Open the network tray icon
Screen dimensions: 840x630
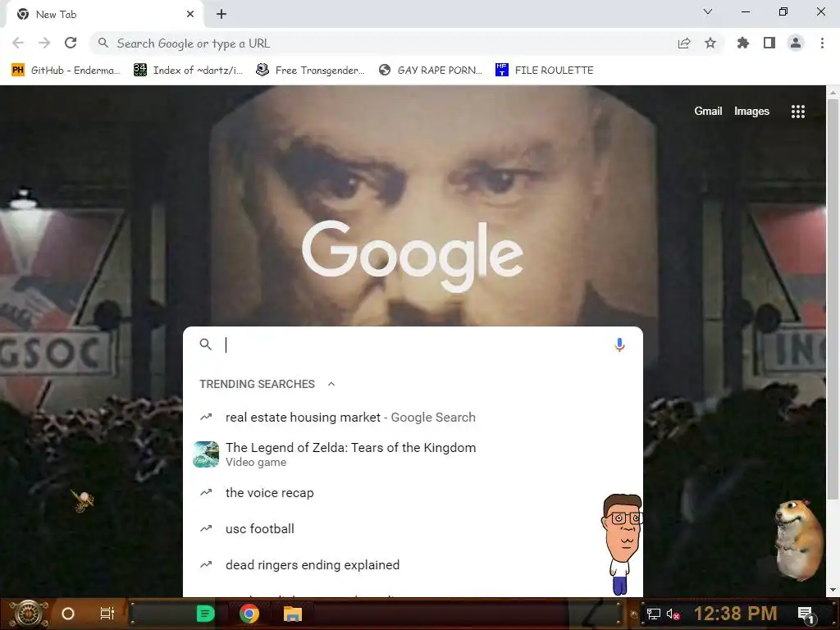pyautogui.click(x=654, y=614)
